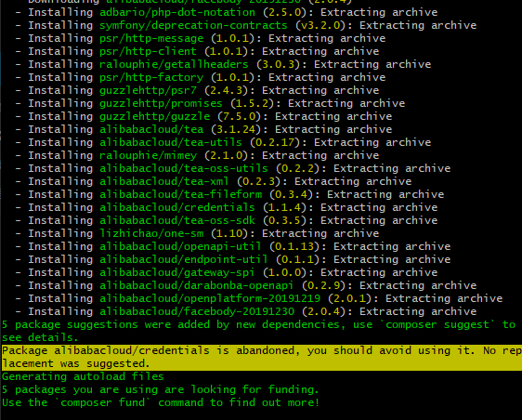The image size is (522, 420).
Task: Click the guzzlehttp/guzzle package name
Action: pos(155,116)
